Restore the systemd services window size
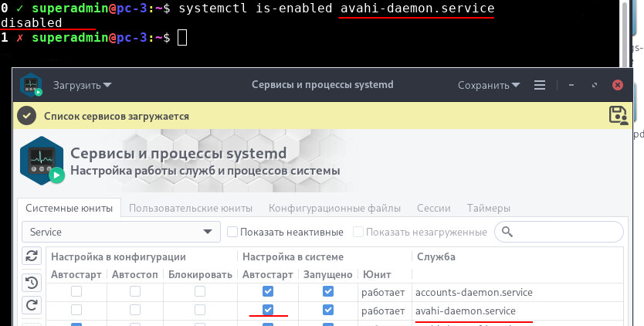Screen dimensions: 644x326 (x=595, y=85)
